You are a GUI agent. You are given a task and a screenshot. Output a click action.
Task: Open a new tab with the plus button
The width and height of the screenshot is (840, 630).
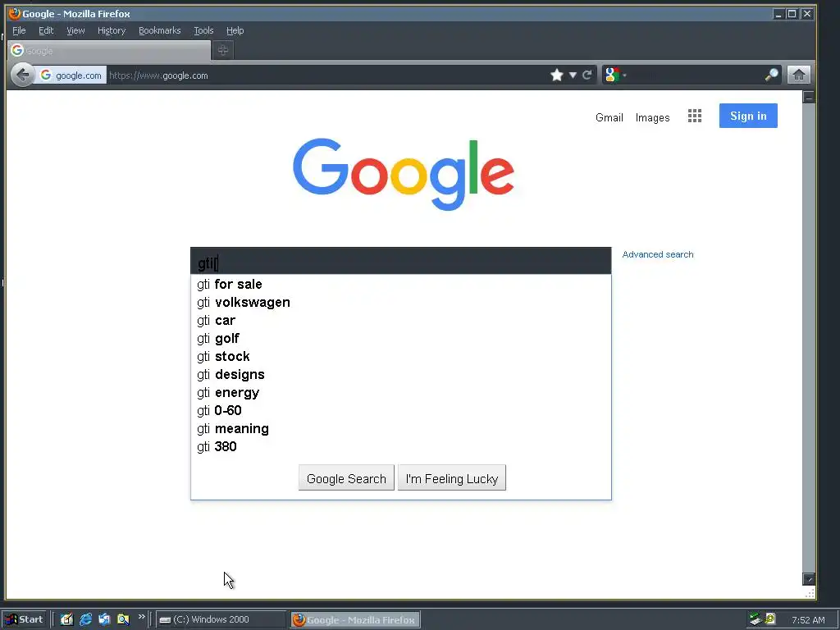pos(223,50)
